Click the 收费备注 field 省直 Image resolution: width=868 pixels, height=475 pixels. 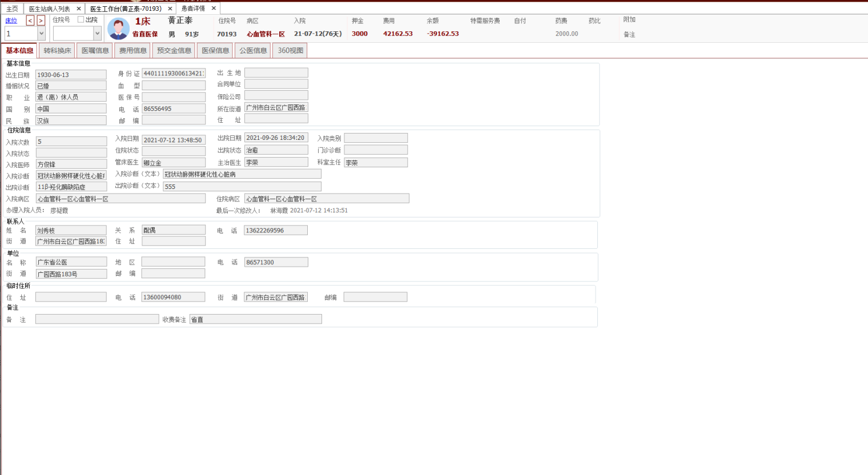click(x=256, y=319)
